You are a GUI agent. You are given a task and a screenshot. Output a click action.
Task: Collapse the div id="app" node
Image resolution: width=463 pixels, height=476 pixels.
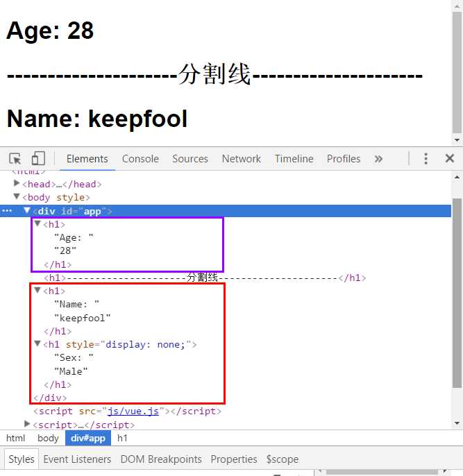coord(27,210)
